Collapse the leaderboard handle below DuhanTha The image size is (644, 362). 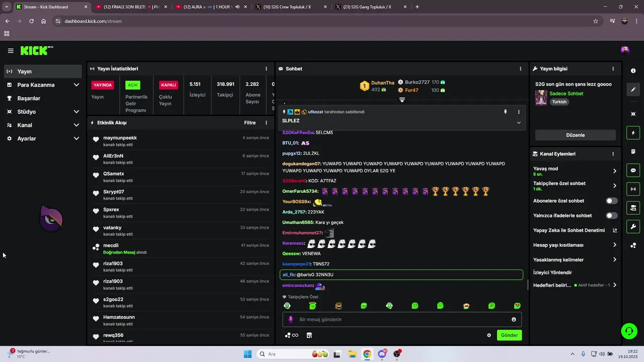(x=402, y=100)
